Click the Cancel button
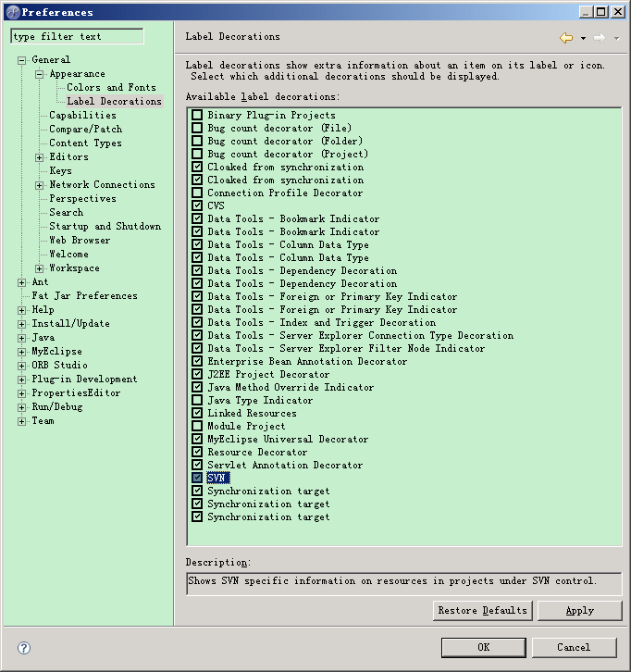 coord(574,647)
